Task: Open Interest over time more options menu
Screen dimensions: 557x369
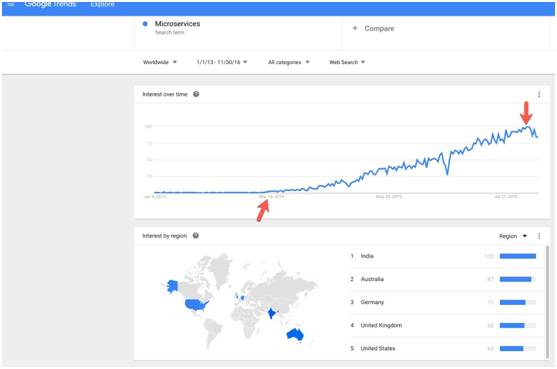Action: (539, 94)
